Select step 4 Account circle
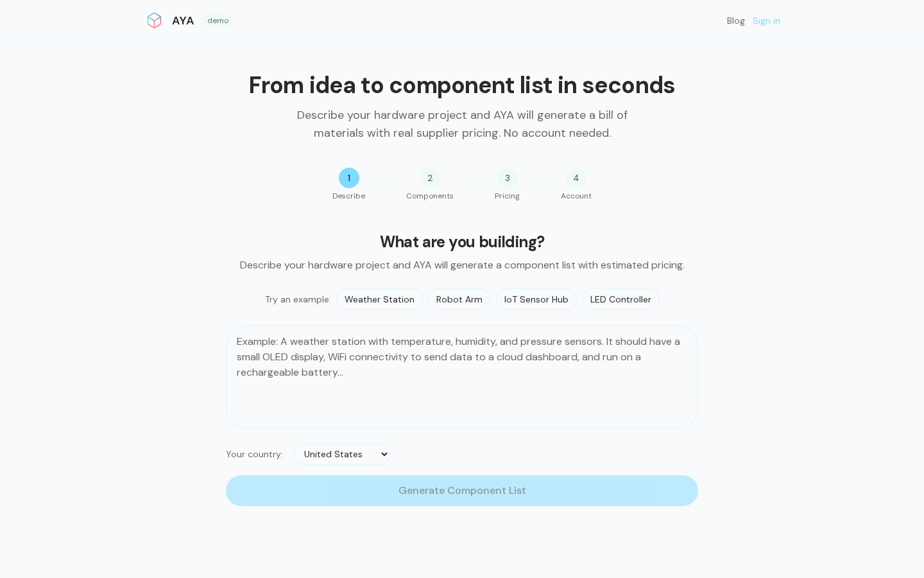924x578 pixels. (x=576, y=178)
